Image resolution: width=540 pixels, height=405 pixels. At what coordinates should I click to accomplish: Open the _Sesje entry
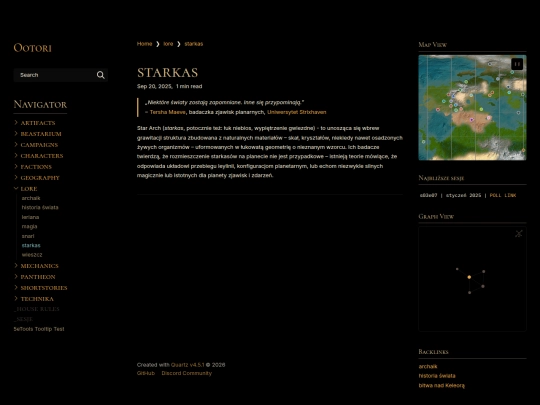coord(23,319)
